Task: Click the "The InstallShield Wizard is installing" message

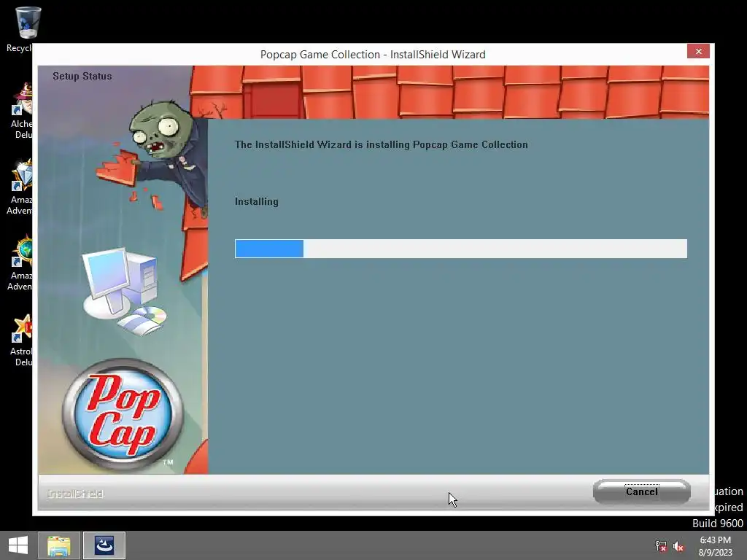Action: (x=381, y=145)
